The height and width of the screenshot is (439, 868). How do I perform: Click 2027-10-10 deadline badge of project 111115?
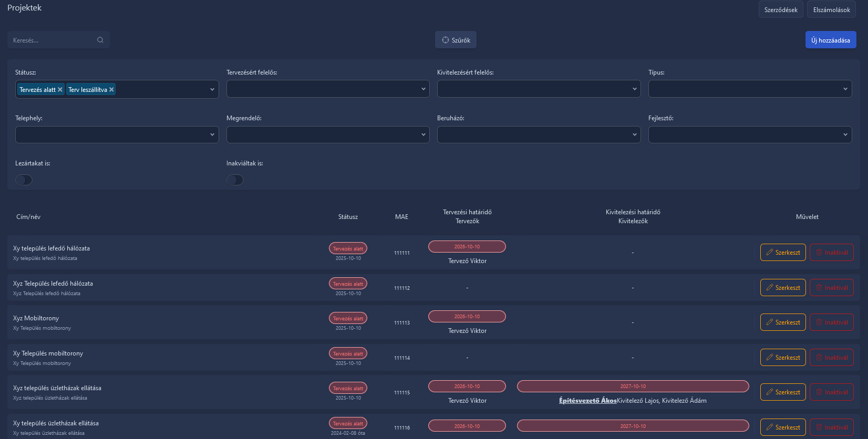pyautogui.click(x=633, y=386)
